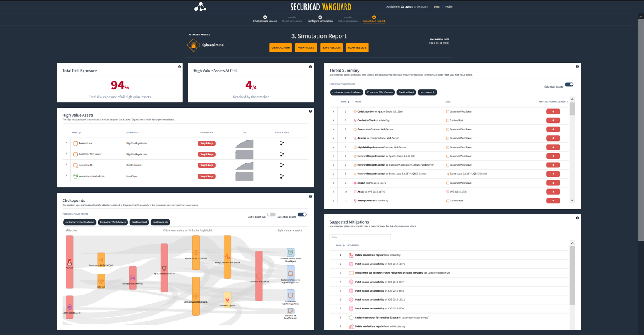Go to Choose Data Source step
644x335 pixels.
(265, 19)
